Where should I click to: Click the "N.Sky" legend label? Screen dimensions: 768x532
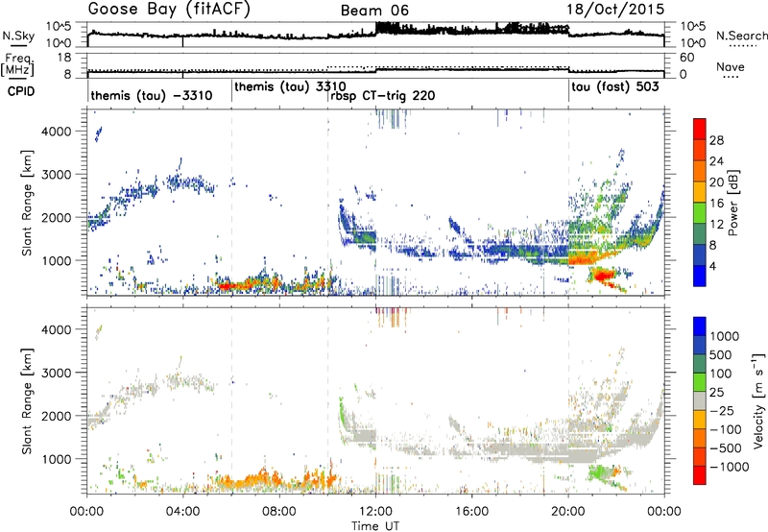coord(18,36)
